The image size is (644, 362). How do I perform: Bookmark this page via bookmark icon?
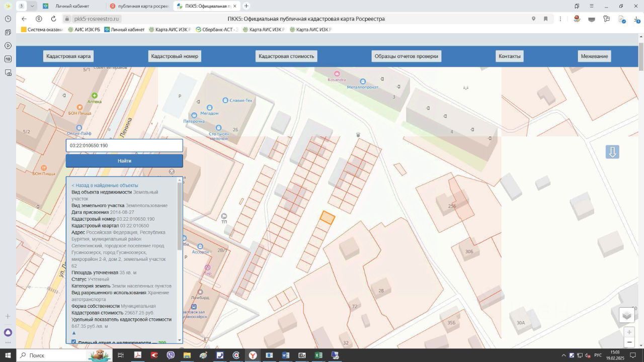545,19
